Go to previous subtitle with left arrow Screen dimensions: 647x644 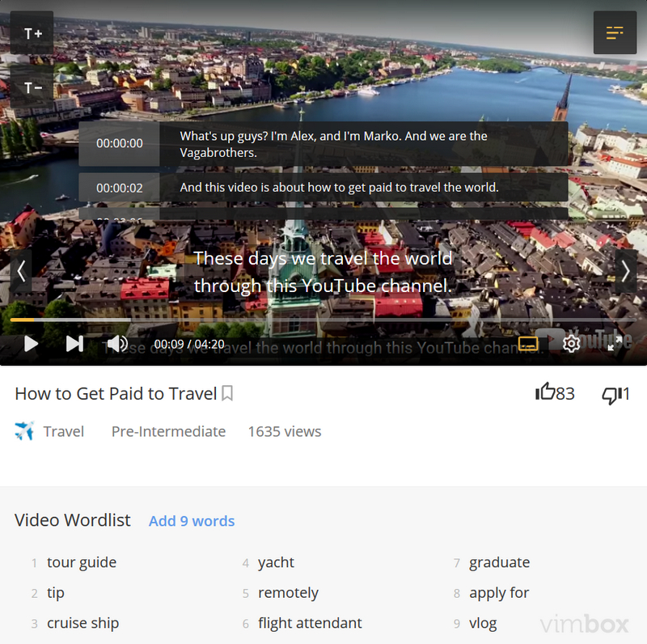pos(21,272)
